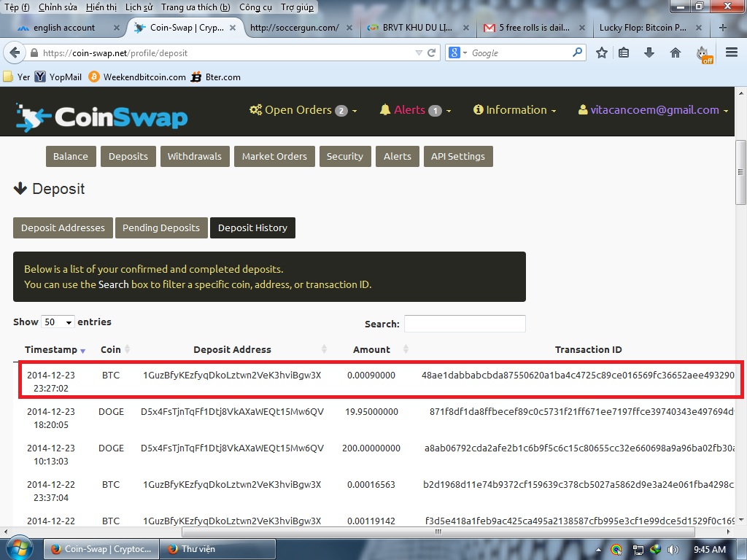Open the Tệp (f) menu
Viewport: 747px width, 560px height.
[x=18, y=7]
